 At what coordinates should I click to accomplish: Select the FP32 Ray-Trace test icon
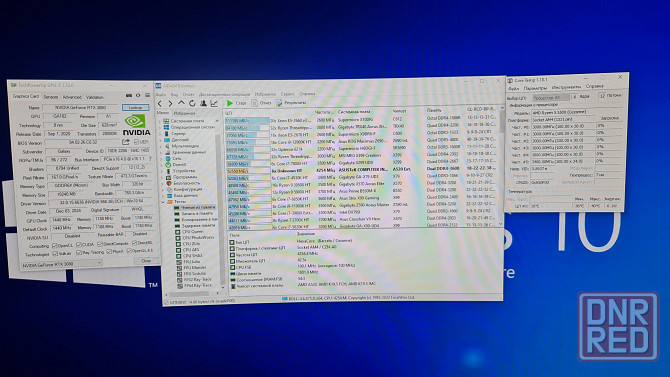point(179,280)
